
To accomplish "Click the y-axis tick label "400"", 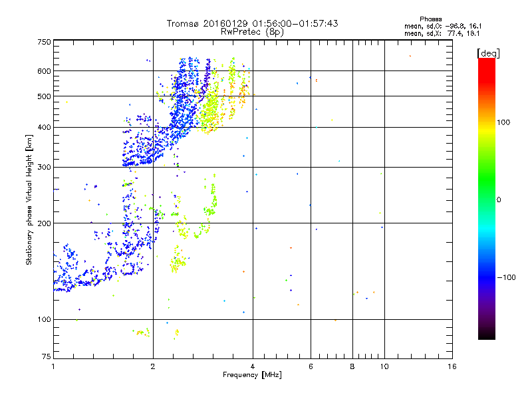I will (x=44, y=128).
